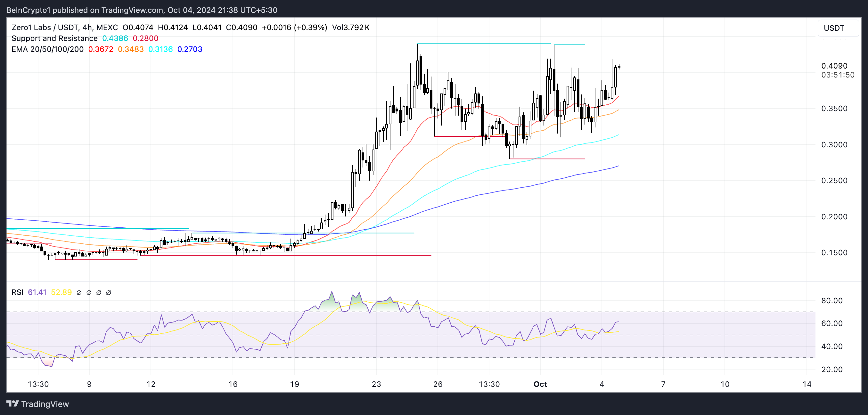This screenshot has height=415, width=868.
Task: Click the RSI indicator label
Action: click(17, 292)
